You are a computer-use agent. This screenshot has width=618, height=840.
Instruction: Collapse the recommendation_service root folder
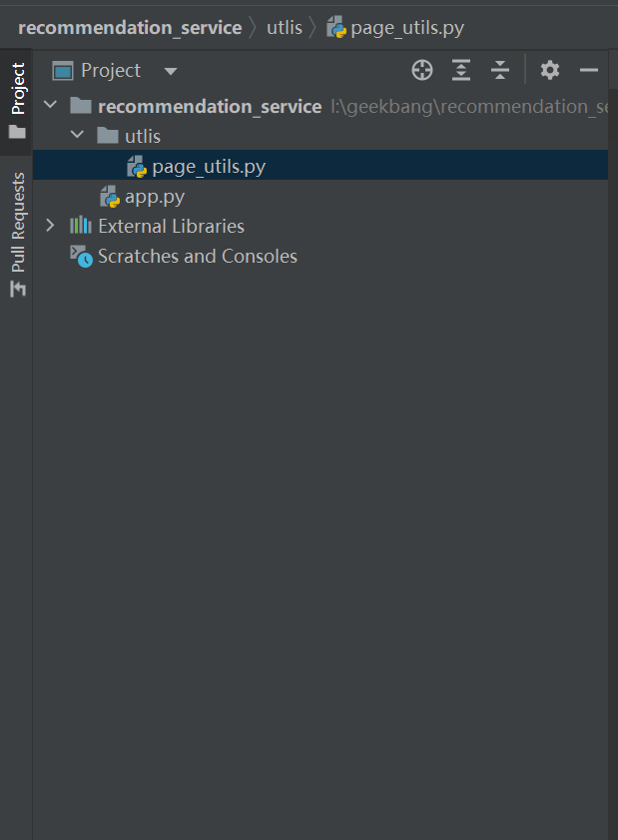[51, 106]
